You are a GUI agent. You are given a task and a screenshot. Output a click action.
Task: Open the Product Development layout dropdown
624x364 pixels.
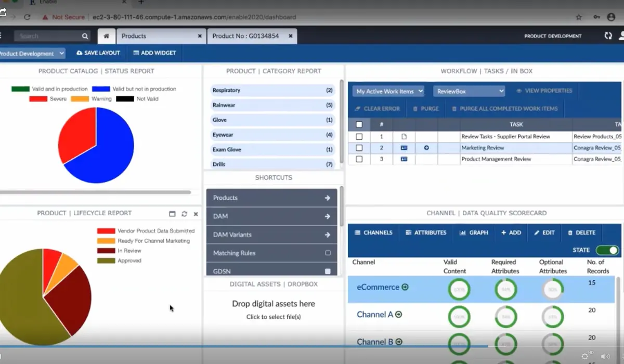[31, 53]
